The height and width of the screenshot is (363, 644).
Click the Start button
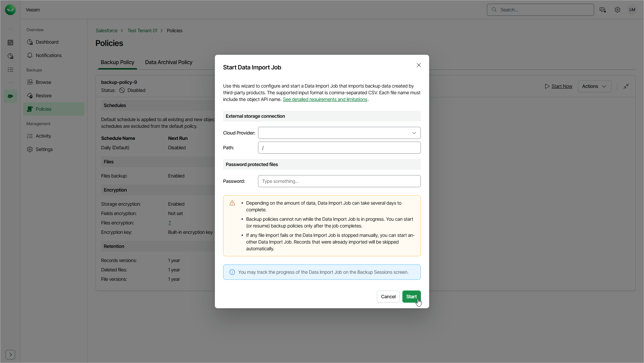pos(411,297)
